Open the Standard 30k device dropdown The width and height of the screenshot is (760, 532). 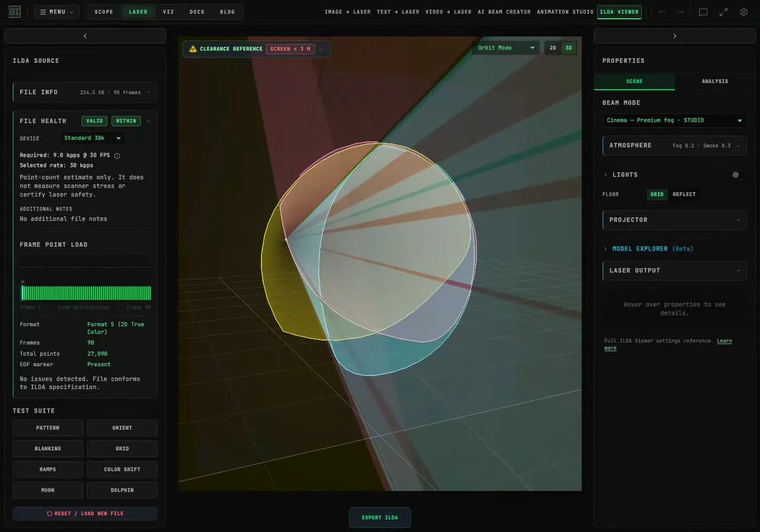coord(93,138)
